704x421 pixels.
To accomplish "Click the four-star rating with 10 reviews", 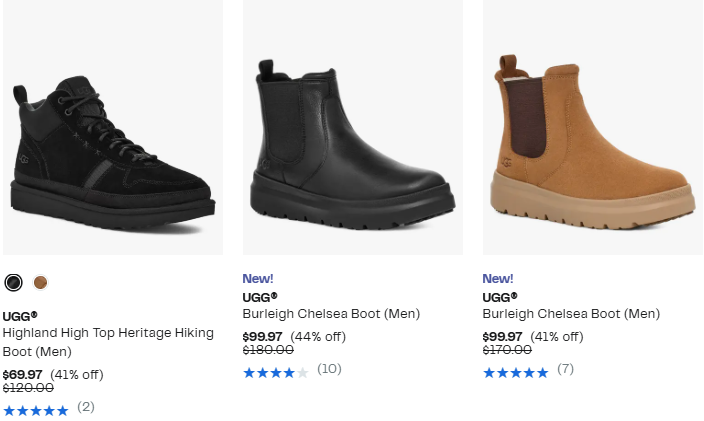I will (x=275, y=372).
